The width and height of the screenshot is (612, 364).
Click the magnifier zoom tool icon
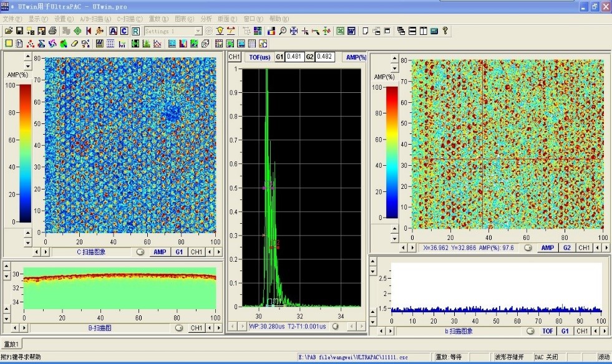[283, 31]
